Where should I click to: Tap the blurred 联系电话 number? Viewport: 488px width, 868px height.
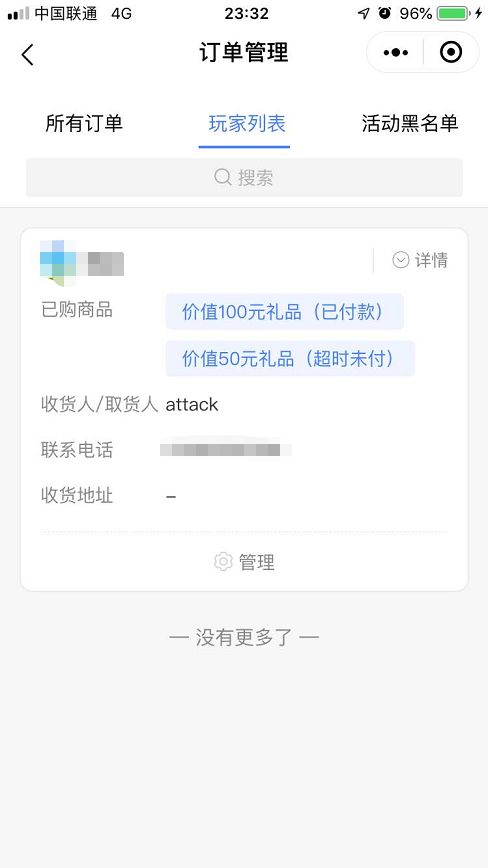point(225,449)
